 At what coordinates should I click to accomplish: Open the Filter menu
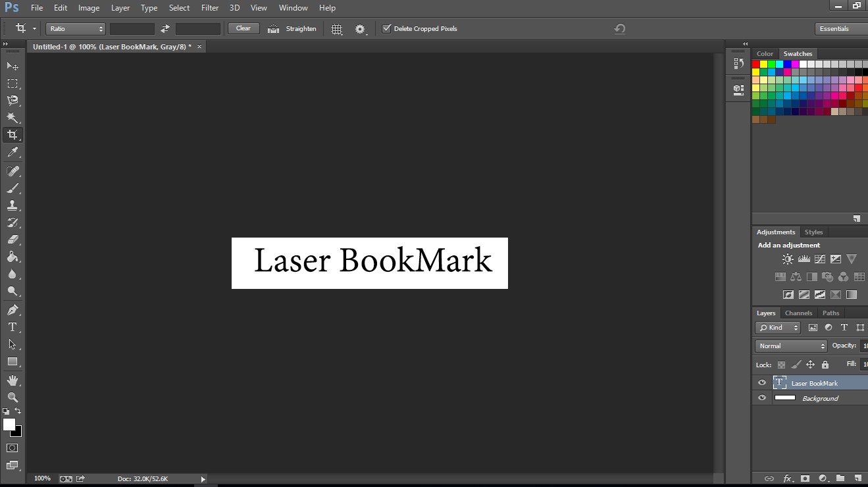[x=210, y=7]
